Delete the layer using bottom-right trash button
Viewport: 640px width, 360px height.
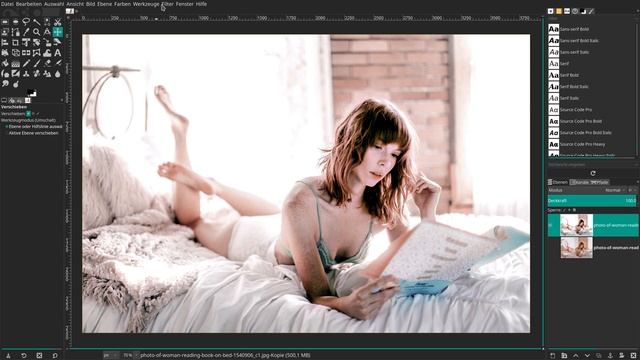pos(633,356)
